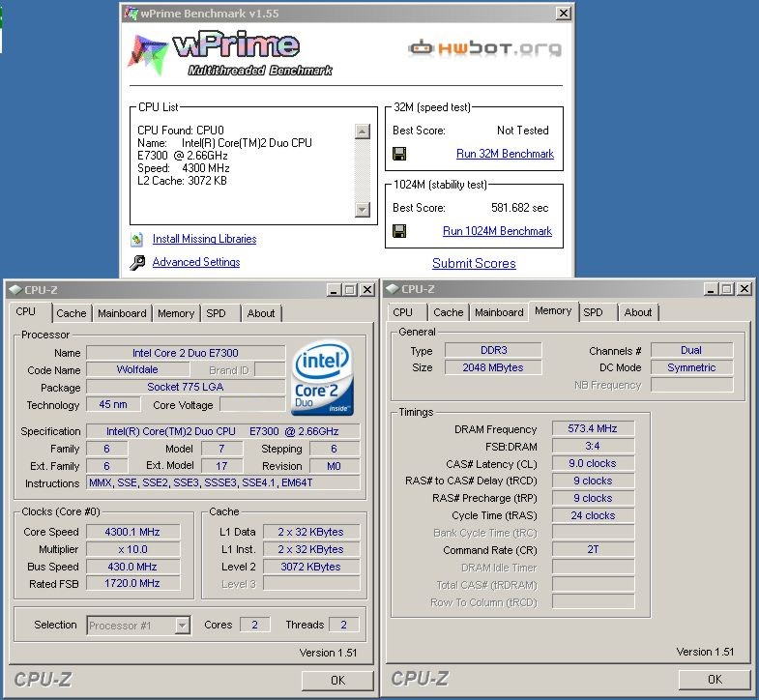
Task: Click the Code Name field Wolfdale
Action: pyautogui.click(x=137, y=370)
